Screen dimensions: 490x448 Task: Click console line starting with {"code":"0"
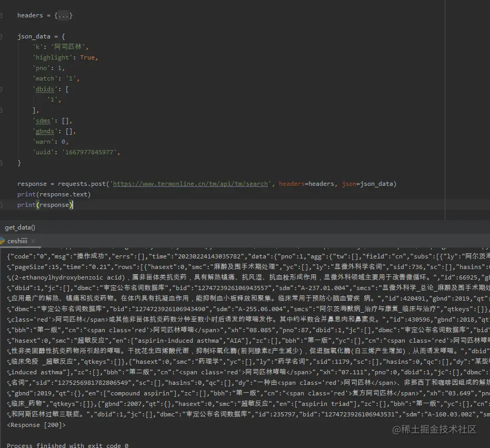click(x=248, y=256)
